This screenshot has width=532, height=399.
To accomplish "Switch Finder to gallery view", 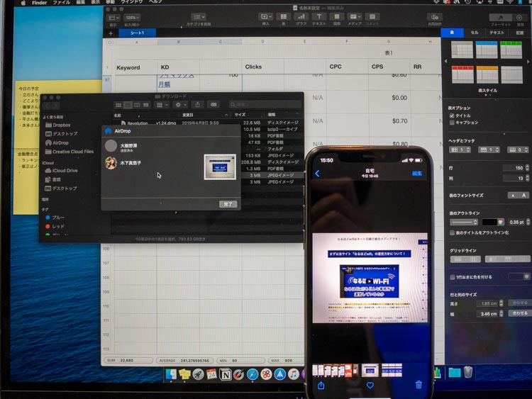I will 146,105.
